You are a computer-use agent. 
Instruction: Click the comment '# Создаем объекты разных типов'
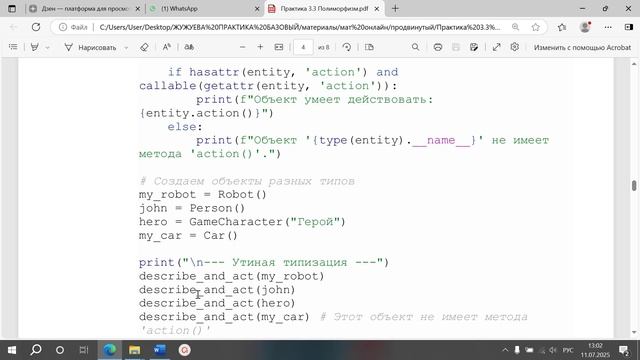(247, 181)
